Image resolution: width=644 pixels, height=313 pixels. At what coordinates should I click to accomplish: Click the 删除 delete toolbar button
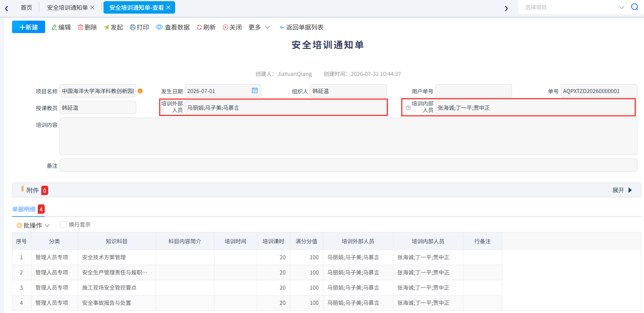[87, 27]
